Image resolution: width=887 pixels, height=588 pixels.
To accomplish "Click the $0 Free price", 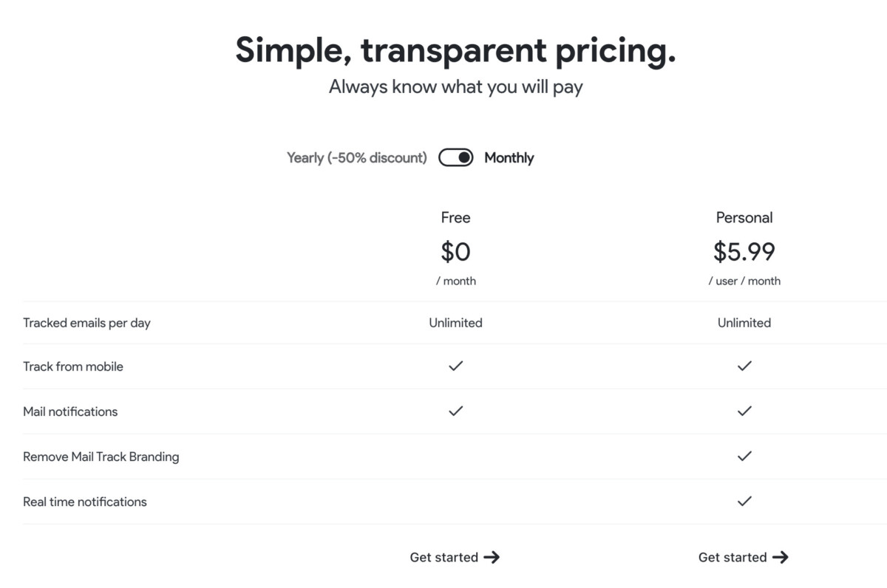I will coord(455,252).
